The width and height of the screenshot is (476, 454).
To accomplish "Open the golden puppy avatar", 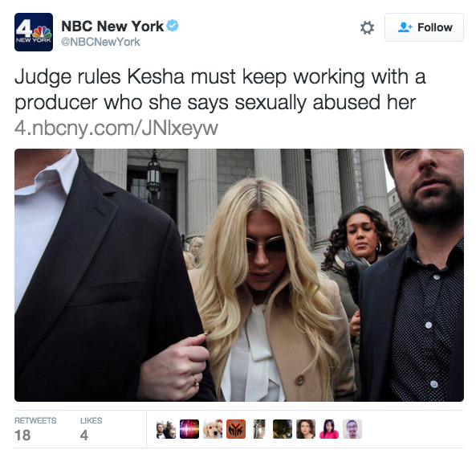I will tap(213, 429).
